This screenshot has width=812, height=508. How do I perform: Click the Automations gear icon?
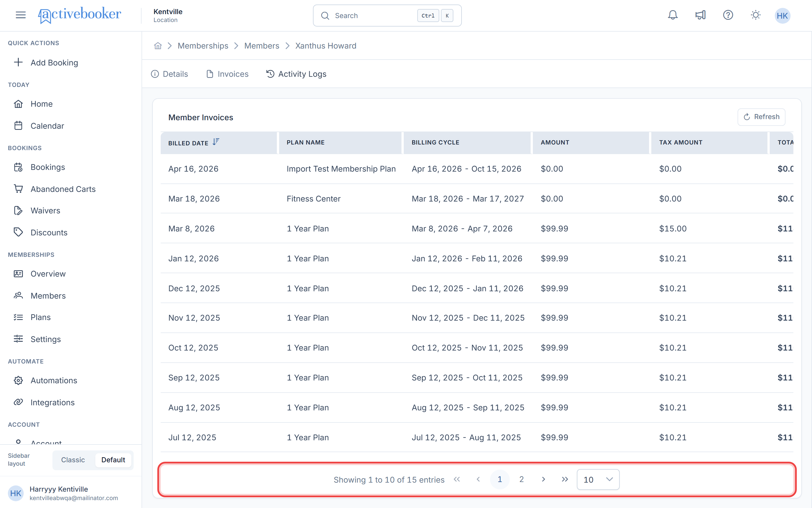[x=18, y=380]
